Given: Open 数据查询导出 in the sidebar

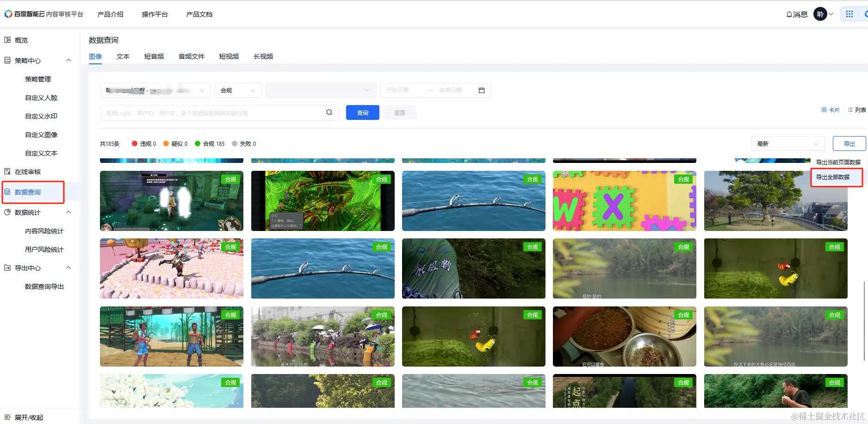Looking at the screenshot, I should coord(44,287).
